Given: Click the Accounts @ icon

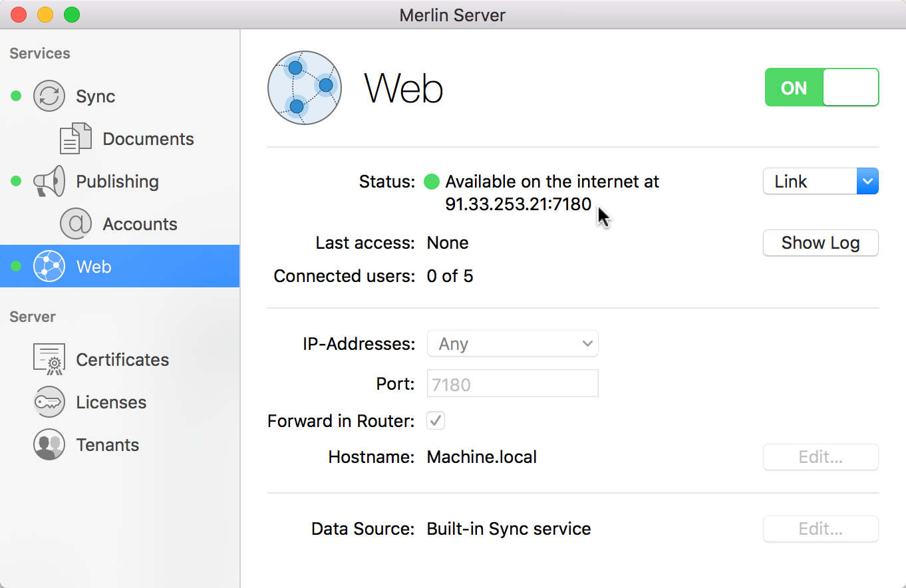Looking at the screenshot, I should (76, 223).
